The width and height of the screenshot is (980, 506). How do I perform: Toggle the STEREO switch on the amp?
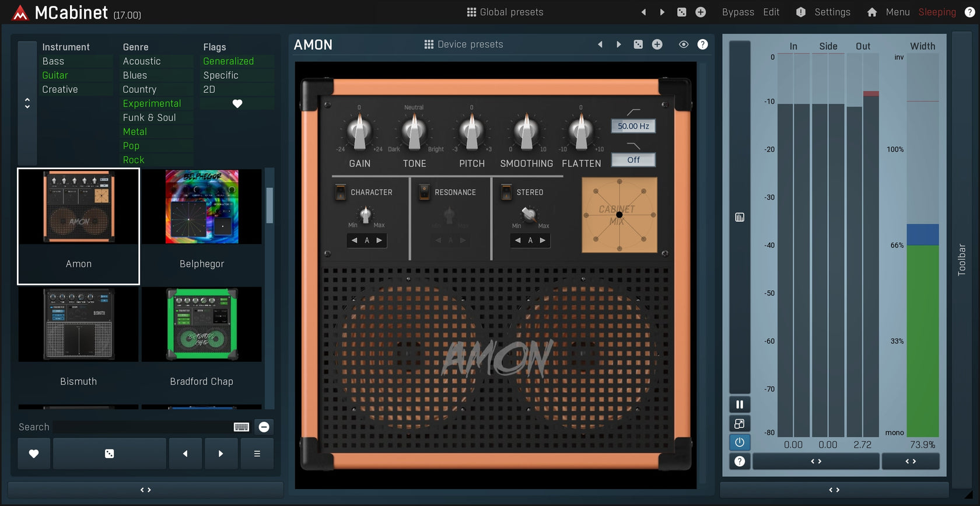tap(506, 192)
